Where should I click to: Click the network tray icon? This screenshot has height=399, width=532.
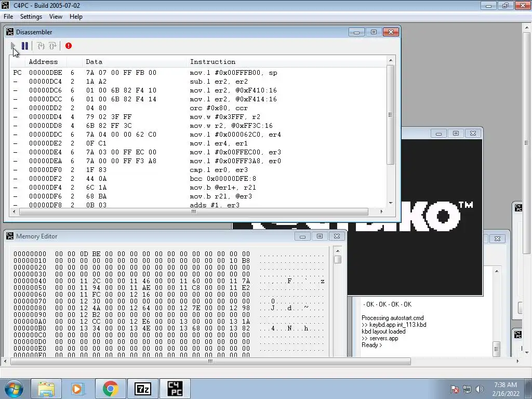point(467,389)
